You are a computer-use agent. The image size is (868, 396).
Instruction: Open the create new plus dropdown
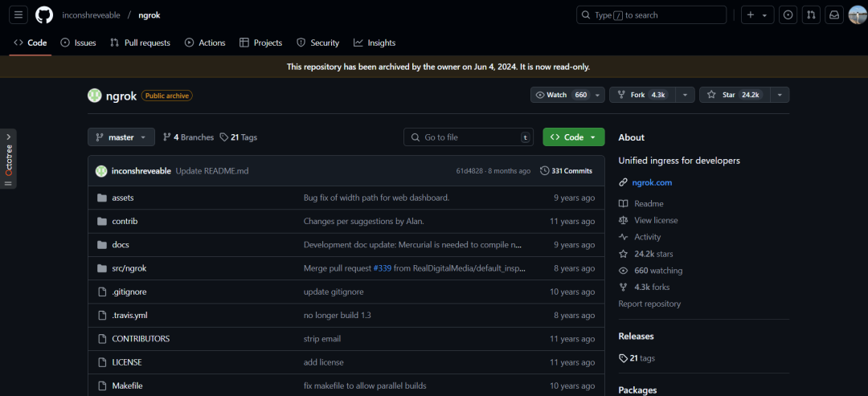tap(757, 15)
